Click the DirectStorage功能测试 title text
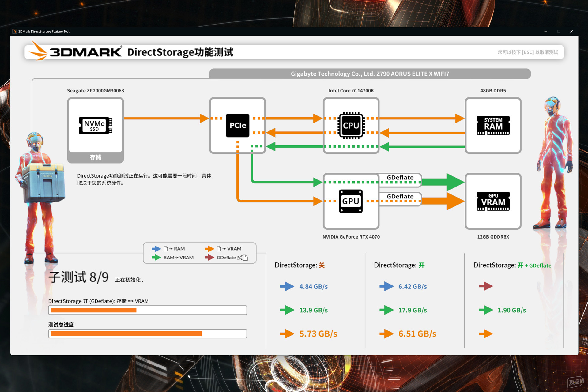 (180, 52)
